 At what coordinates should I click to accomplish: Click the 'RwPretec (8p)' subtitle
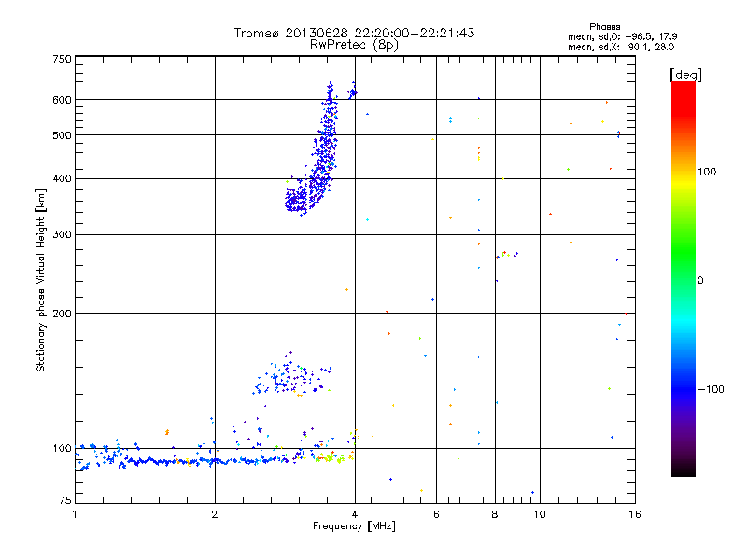coord(354,45)
